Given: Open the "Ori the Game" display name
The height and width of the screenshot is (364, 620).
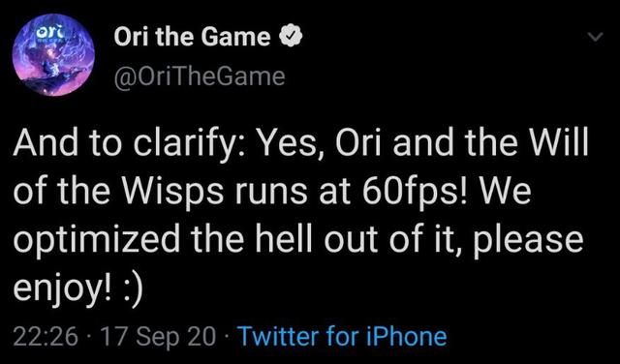Looking at the screenshot, I should pyautogui.click(x=192, y=37).
